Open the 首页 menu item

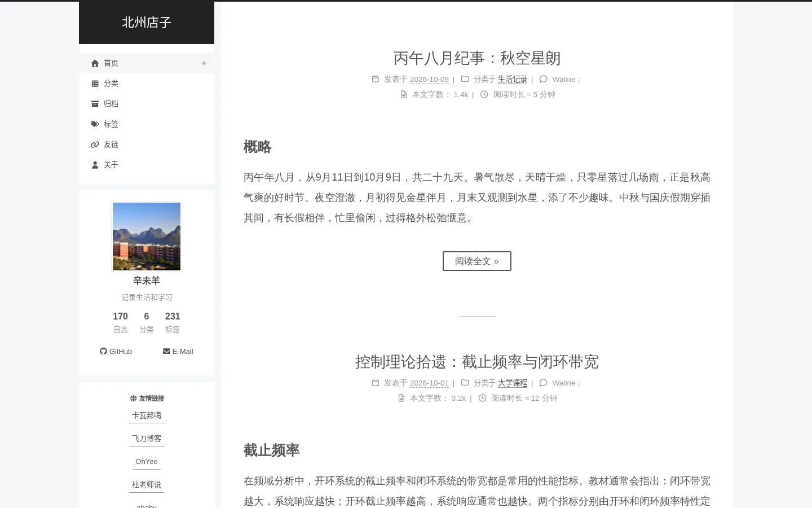point(147,63)
